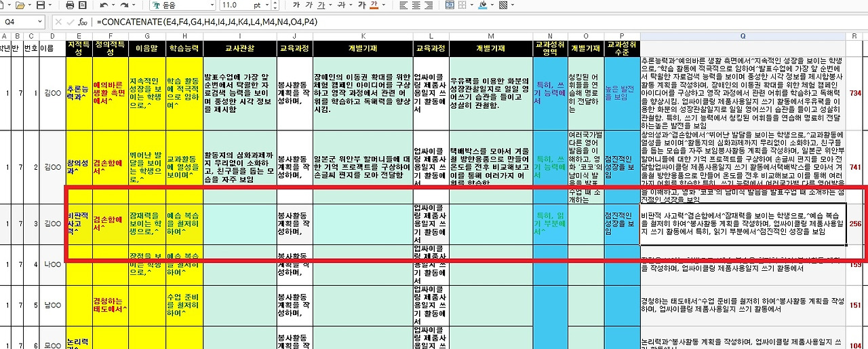Screen dimensions: 868x349
Task: Select the cell containing 추론능력과^
Action: point(79,92)
